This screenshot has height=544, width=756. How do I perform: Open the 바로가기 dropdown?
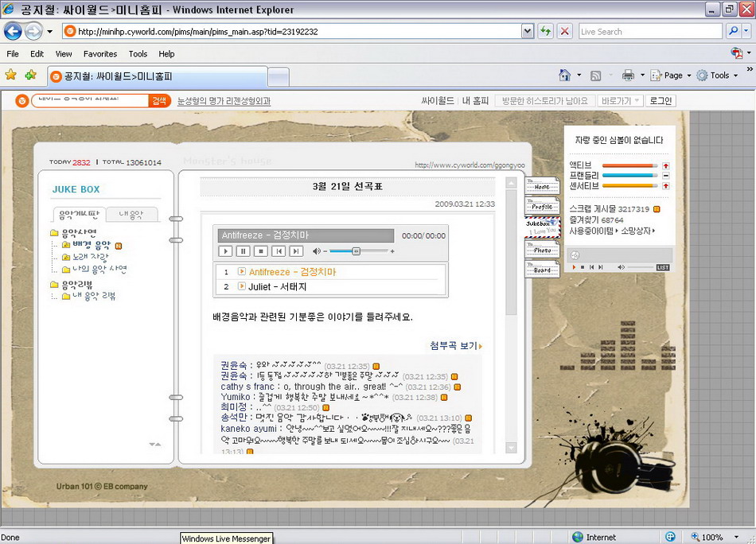tap(620, 101)
